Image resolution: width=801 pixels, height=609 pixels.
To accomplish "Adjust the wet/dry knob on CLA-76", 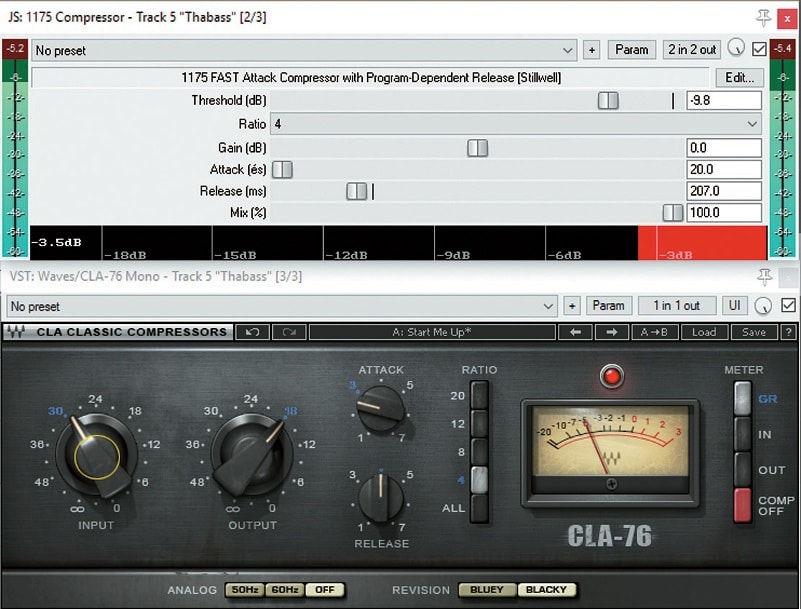I will [763, 305].
